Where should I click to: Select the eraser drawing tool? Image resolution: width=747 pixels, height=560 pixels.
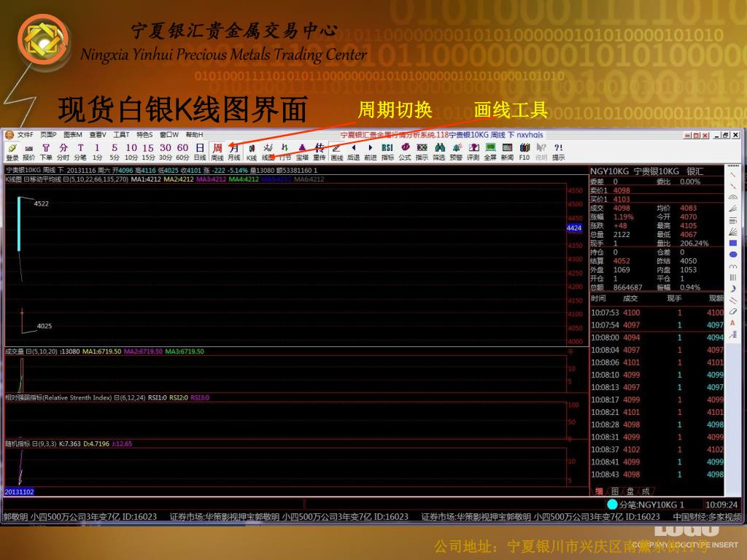pyautogui.click(x=732, y=311)
